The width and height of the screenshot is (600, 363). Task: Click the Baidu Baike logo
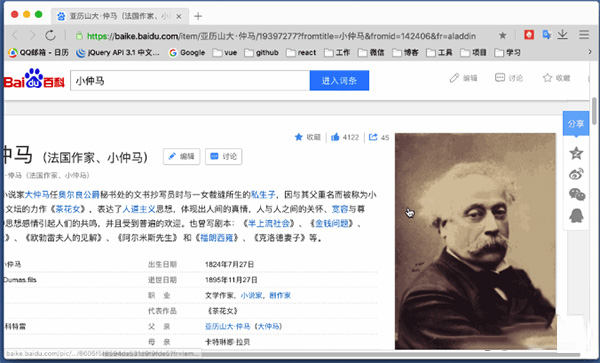pos(34,79)
